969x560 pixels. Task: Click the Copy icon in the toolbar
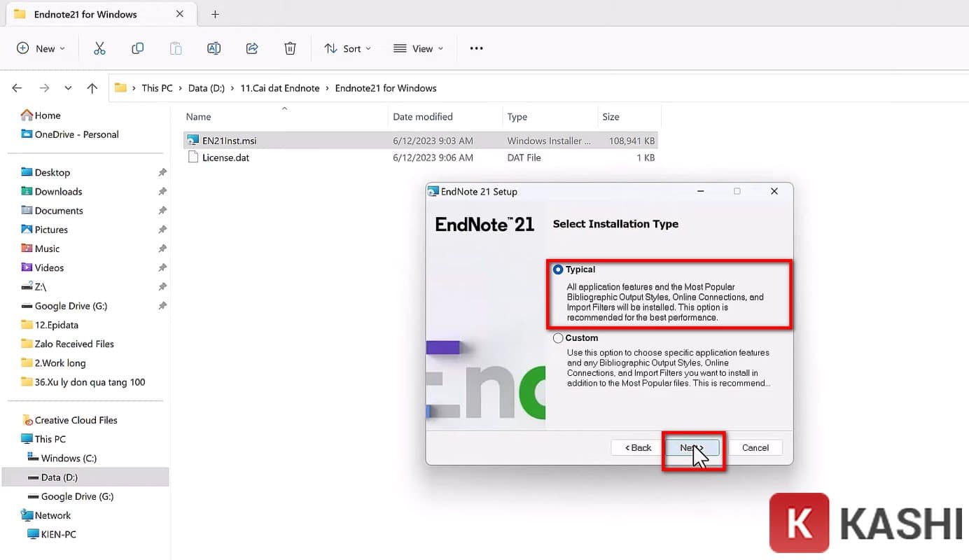(x=137, y=48)
